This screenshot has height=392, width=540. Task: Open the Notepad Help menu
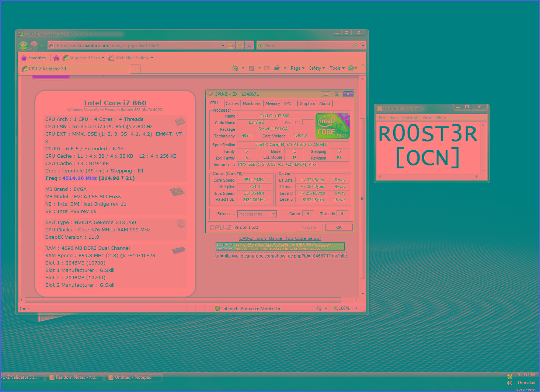point(441,118)
